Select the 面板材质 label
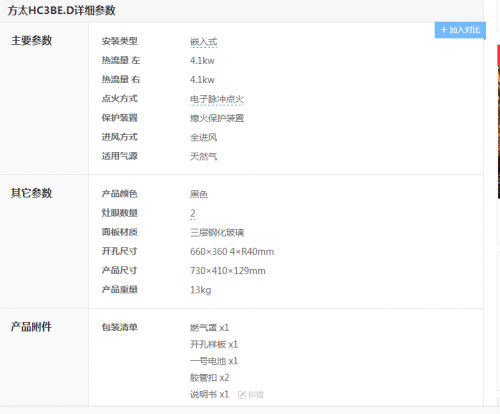 point(120,232)
